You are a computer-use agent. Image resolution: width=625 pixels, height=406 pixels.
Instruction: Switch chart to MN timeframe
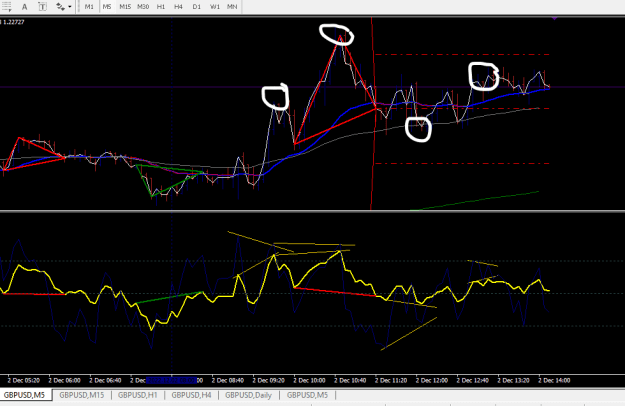click(232, 7)
